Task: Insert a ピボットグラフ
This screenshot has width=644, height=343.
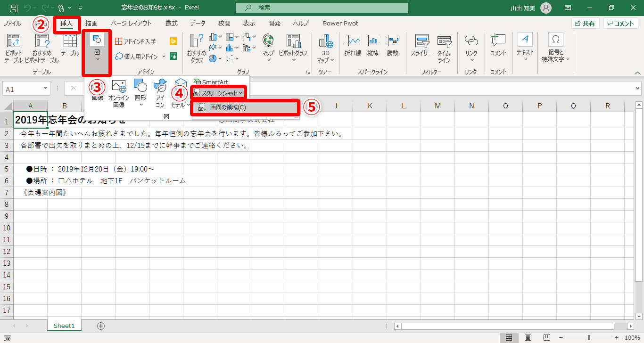Action: coord(293,49)
